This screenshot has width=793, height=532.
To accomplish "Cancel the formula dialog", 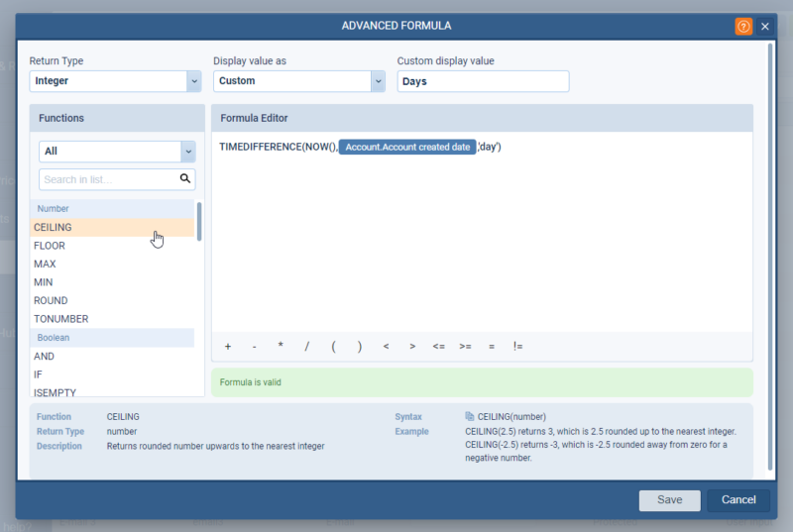I will pos(738,500).
